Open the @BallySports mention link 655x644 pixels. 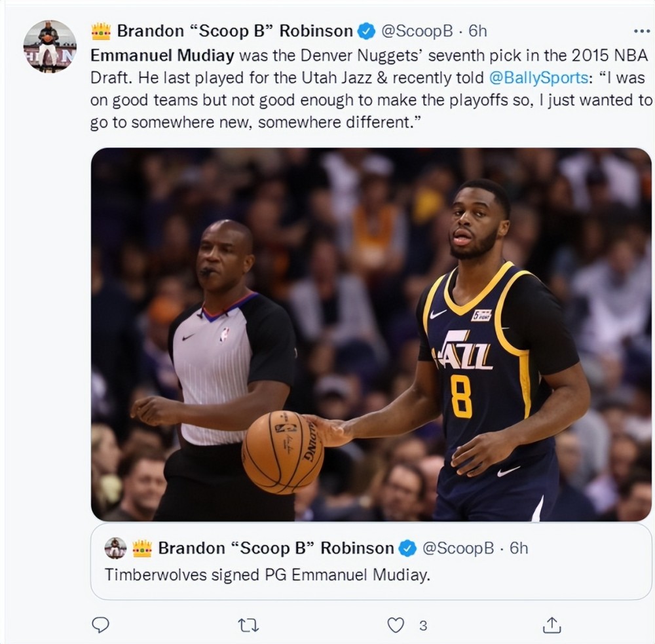click(538, 78)
